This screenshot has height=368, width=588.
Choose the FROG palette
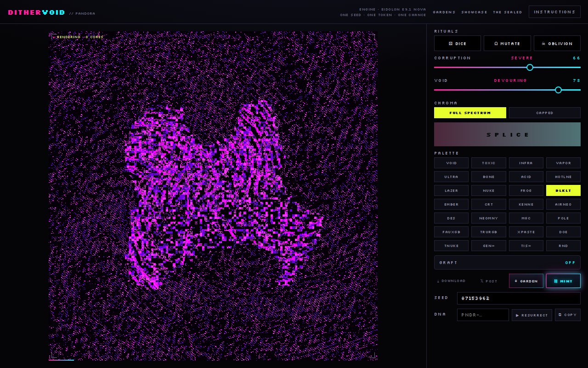coord(526,190)
